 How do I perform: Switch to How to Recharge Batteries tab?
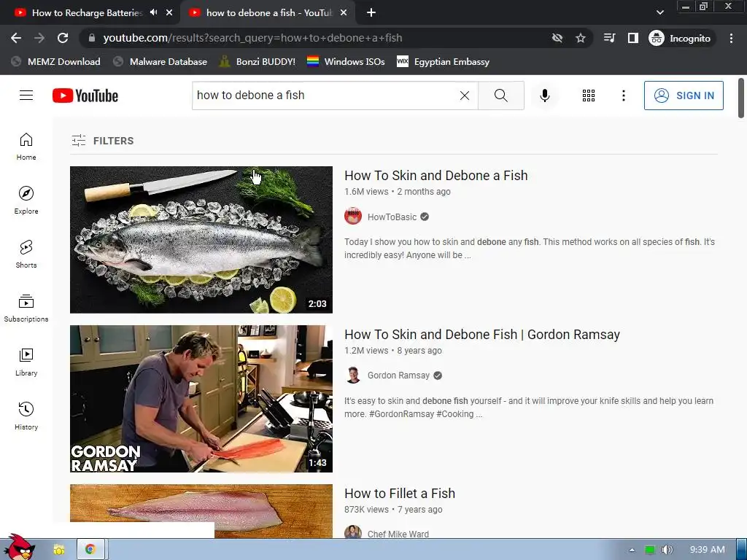(x=88, y=13)
